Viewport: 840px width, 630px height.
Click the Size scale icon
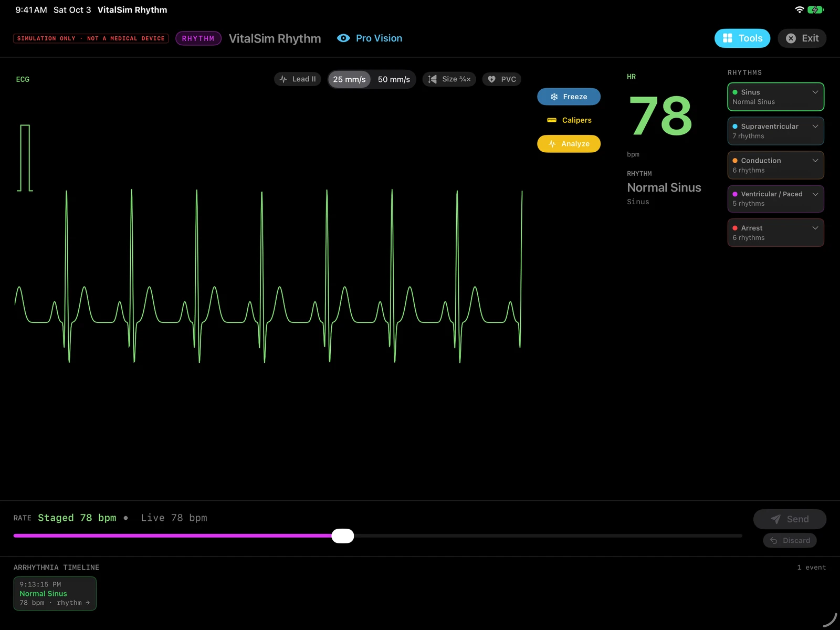[x=433, y=79]
